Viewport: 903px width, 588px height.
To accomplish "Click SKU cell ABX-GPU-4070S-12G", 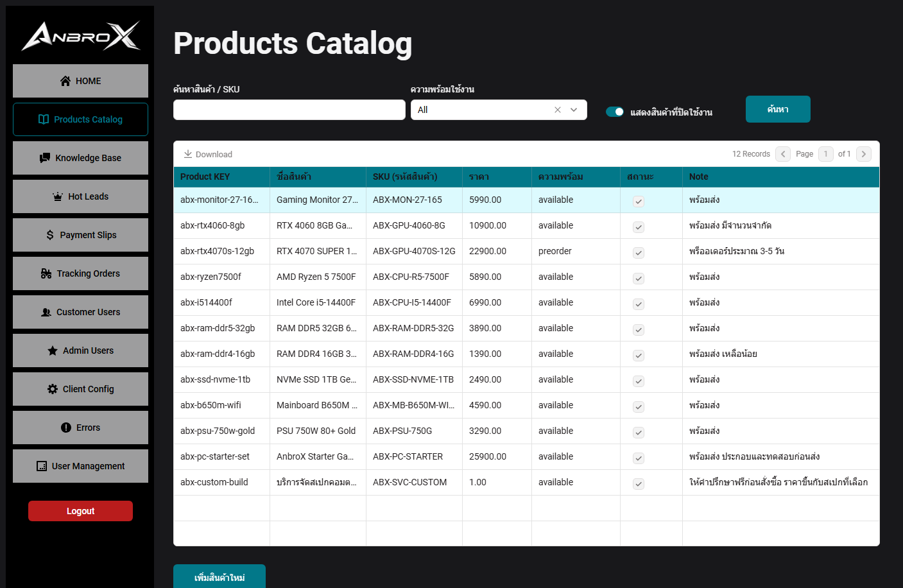I will [x=414, y=251].
